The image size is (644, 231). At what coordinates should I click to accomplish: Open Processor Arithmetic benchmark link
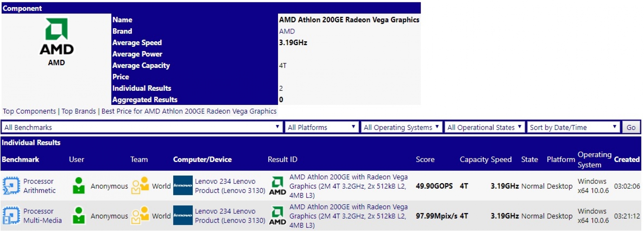[39, 186]
